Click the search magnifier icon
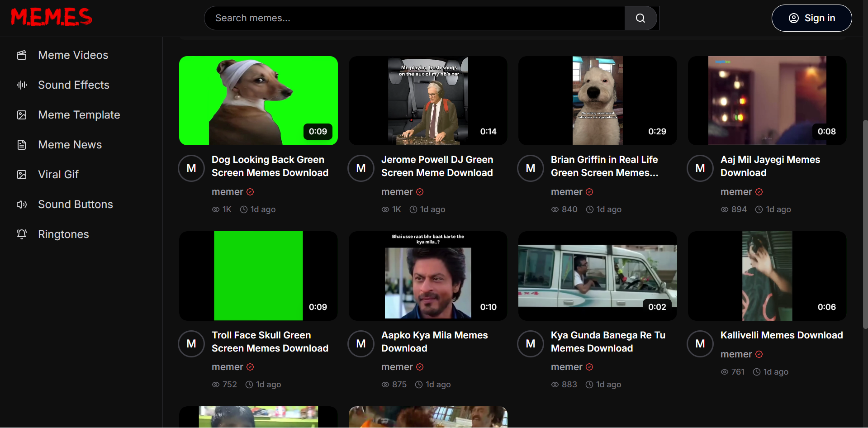The image size is (868, 428). coord(640,18)
